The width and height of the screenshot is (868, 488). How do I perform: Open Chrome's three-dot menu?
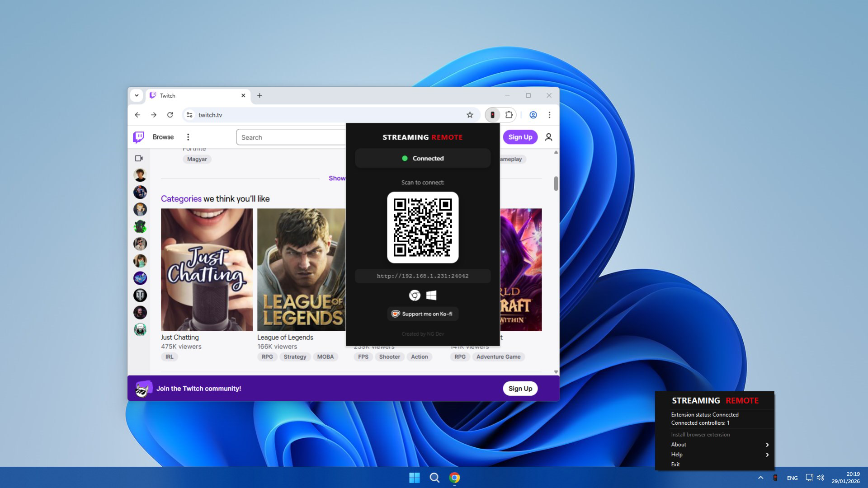click(549, 115)
